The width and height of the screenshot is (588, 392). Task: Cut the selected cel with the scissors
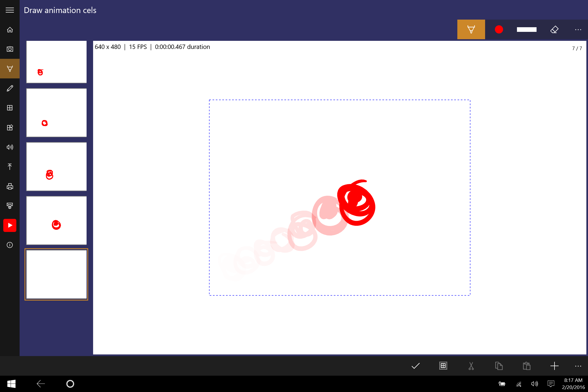pos(471,366)
